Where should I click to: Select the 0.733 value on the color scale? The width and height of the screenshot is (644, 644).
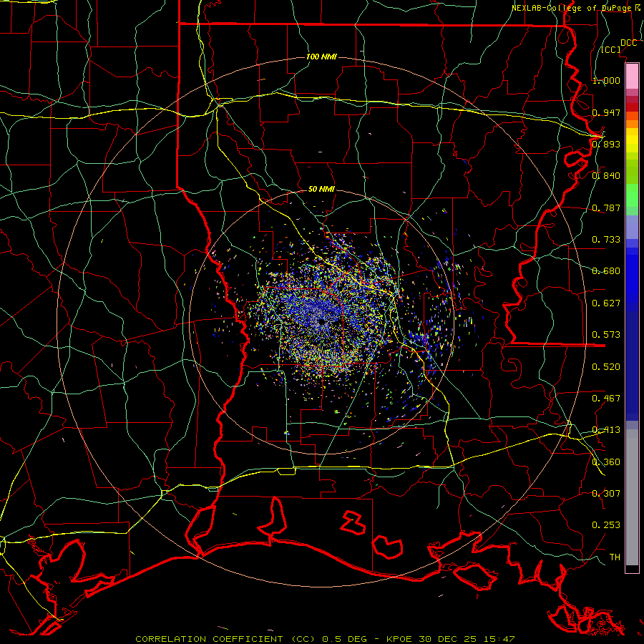point(606,240)
